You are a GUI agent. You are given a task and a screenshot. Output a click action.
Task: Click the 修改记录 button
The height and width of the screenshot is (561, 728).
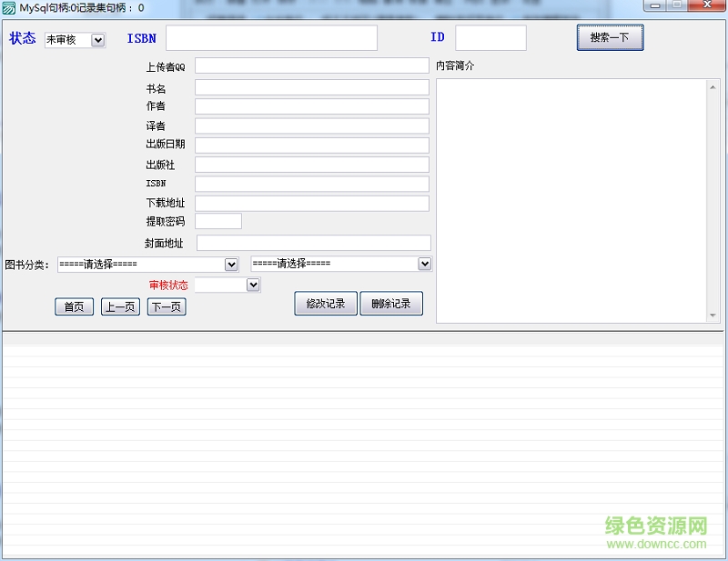point(325,304)
